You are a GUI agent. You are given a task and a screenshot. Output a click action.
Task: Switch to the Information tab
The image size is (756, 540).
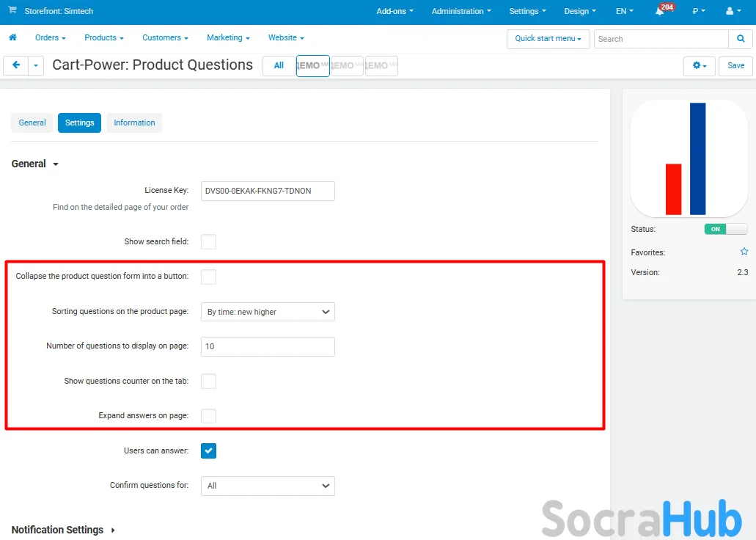[134, 123]
